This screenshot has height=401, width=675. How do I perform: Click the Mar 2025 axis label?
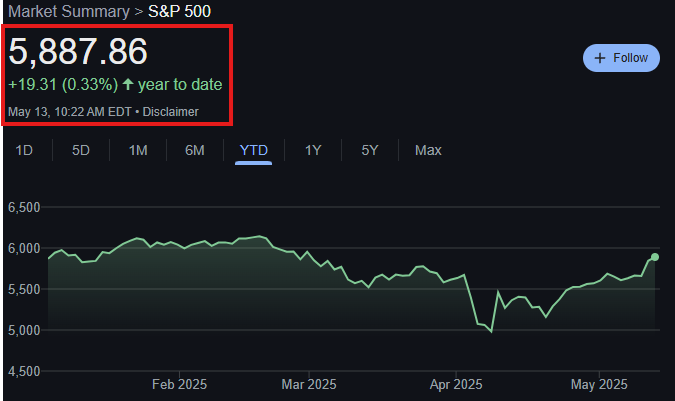(309, 384)
